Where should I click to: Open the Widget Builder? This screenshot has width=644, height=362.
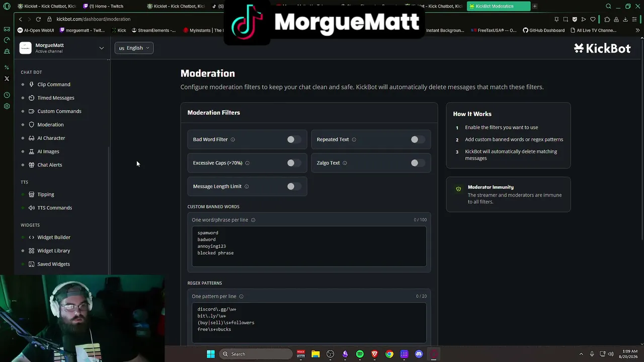(x=53, y=237)
